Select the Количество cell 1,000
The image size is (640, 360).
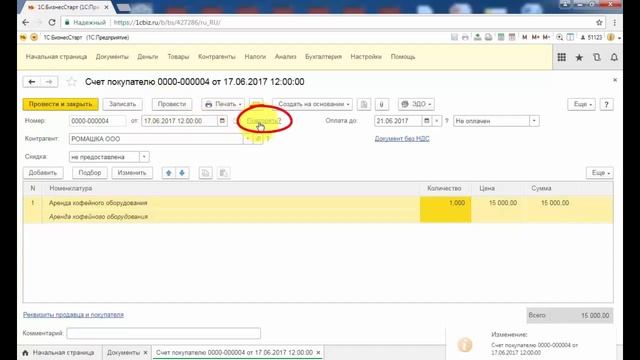[x=445, y=209]
